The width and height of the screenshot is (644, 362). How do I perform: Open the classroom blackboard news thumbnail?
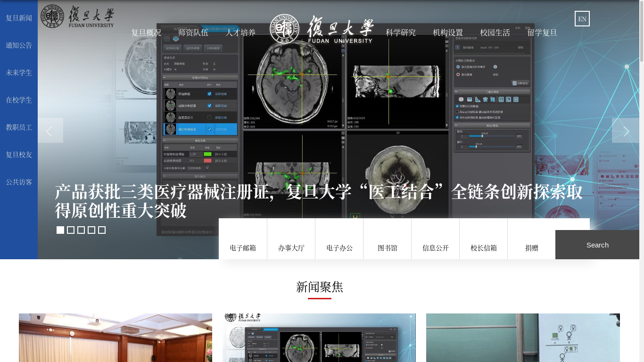(523, 337)
